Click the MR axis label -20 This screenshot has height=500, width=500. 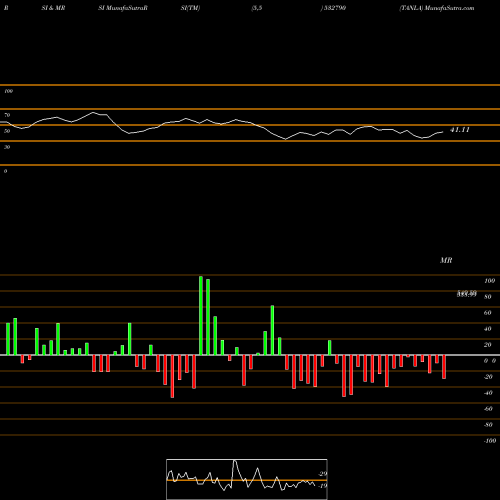click(x=488, y=377)
